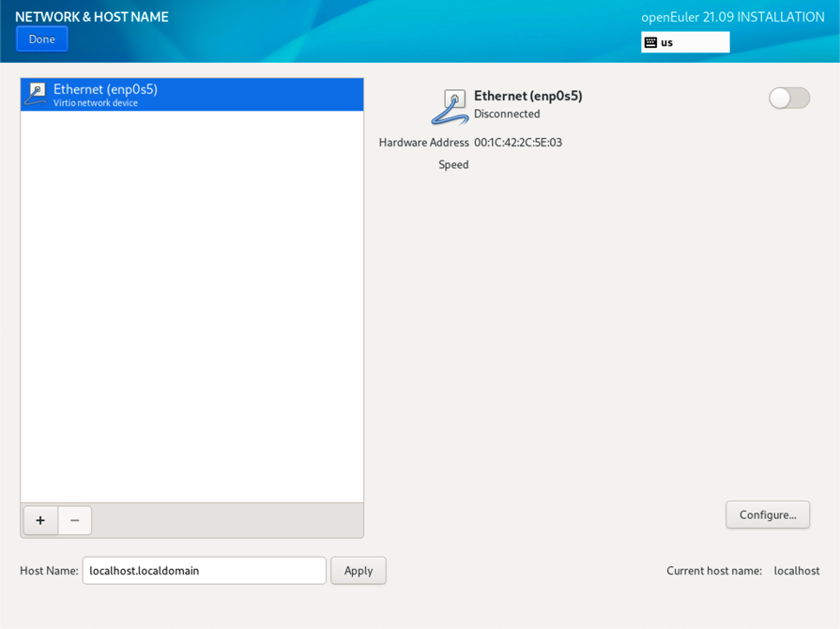Remove selected device with minus button
Image resolution: width=840 pixels, height=629 pixels.
75,520
